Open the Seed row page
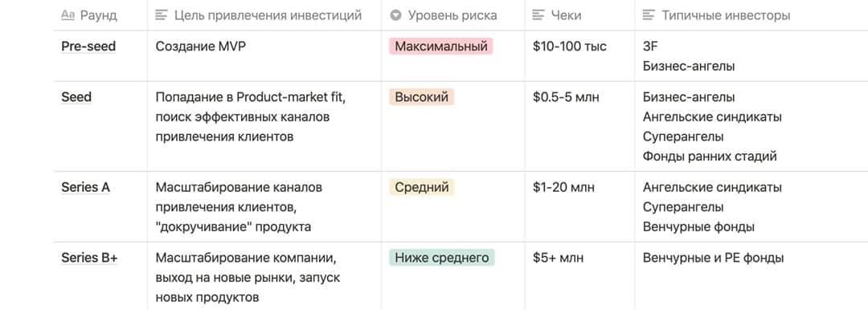This screenshot has height=310, width=868. tap(76, 97)
